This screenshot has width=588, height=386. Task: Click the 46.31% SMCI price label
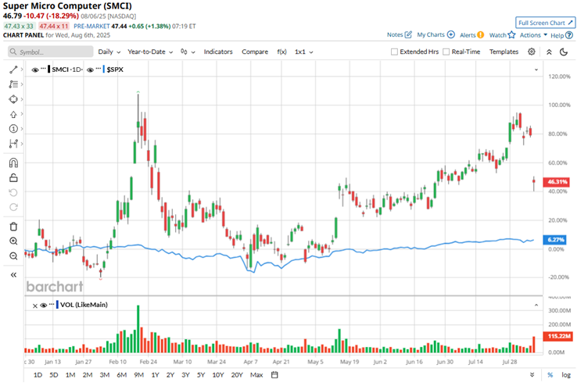point(556,182)
